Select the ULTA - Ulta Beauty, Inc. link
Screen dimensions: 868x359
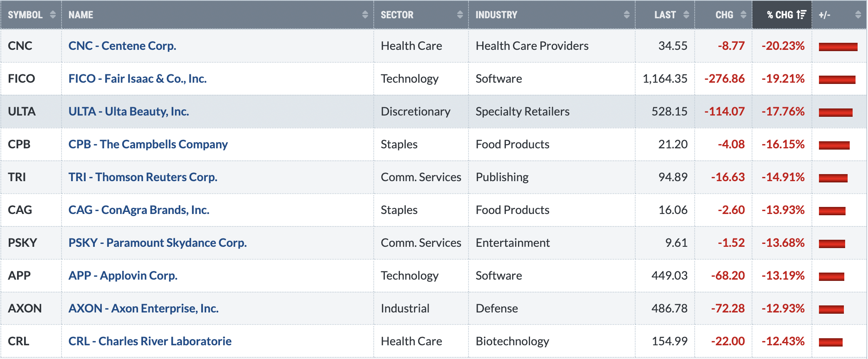click(128, 111)
